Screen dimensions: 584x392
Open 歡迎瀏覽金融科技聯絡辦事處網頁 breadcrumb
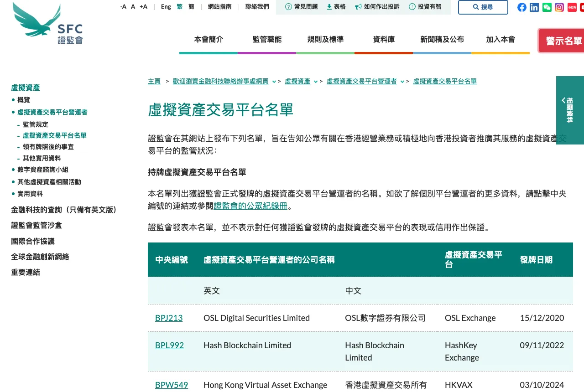220,81
